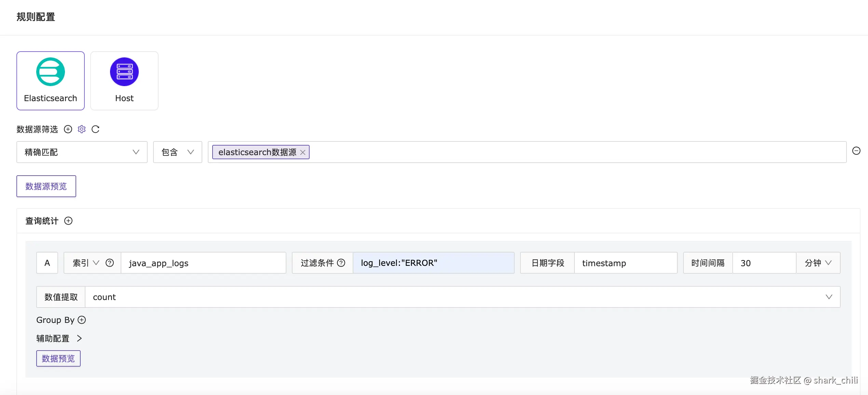The image size is (868, 395).
Task: Add a new data source filter
Action: click(68, 129)
